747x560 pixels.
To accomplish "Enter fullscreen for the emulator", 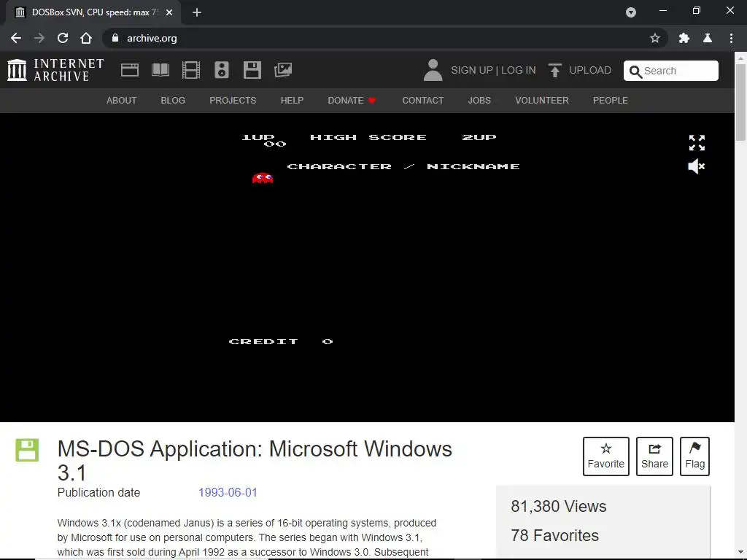I will pos(697,142).
